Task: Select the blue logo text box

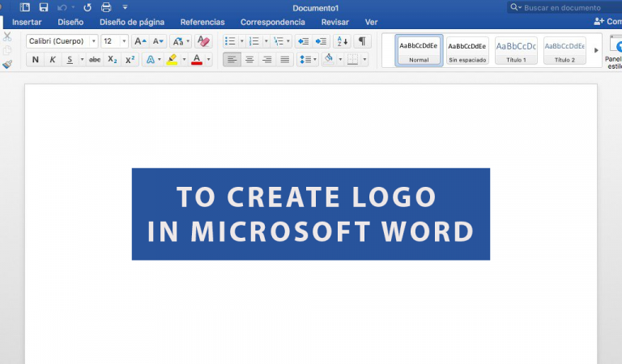Action: 311,214
